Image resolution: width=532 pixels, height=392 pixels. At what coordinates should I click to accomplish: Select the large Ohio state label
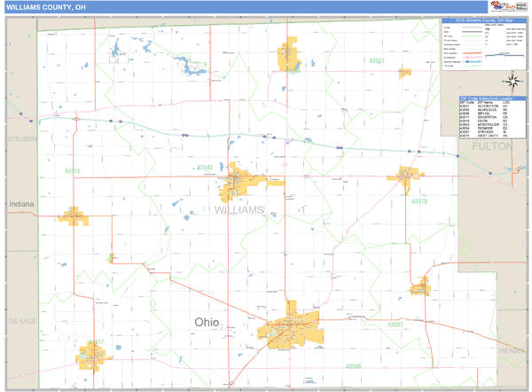(205, 321)
